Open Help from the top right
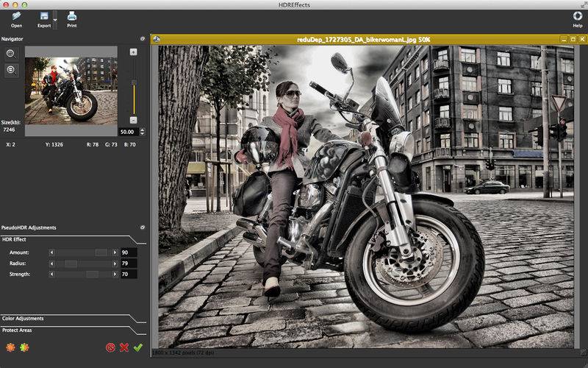Screen dimensions: 588x368 click(577, 15)
